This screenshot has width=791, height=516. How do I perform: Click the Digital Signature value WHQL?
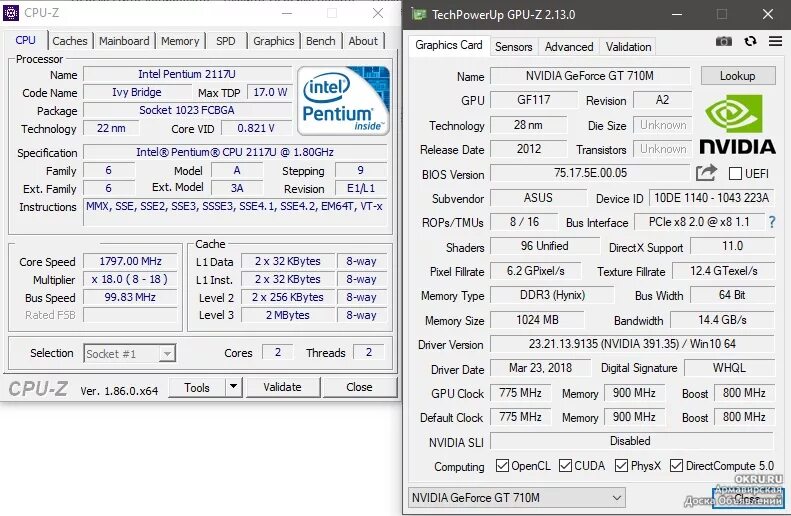[729, 368]
